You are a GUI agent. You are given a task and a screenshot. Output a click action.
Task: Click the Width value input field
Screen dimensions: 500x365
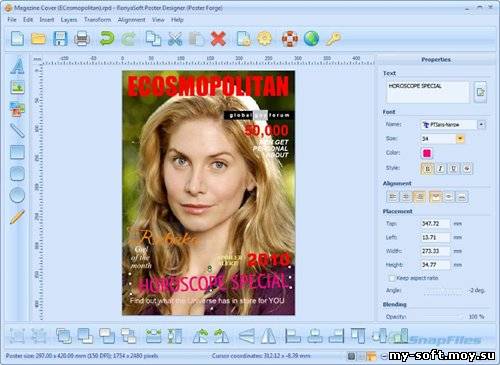click(x=435, y=251)
